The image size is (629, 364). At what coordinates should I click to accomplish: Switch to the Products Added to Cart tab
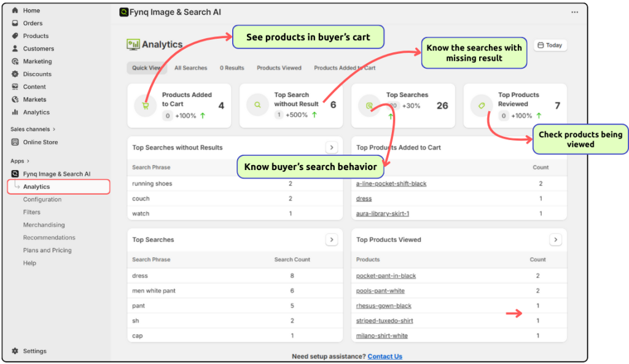[345, 68]
